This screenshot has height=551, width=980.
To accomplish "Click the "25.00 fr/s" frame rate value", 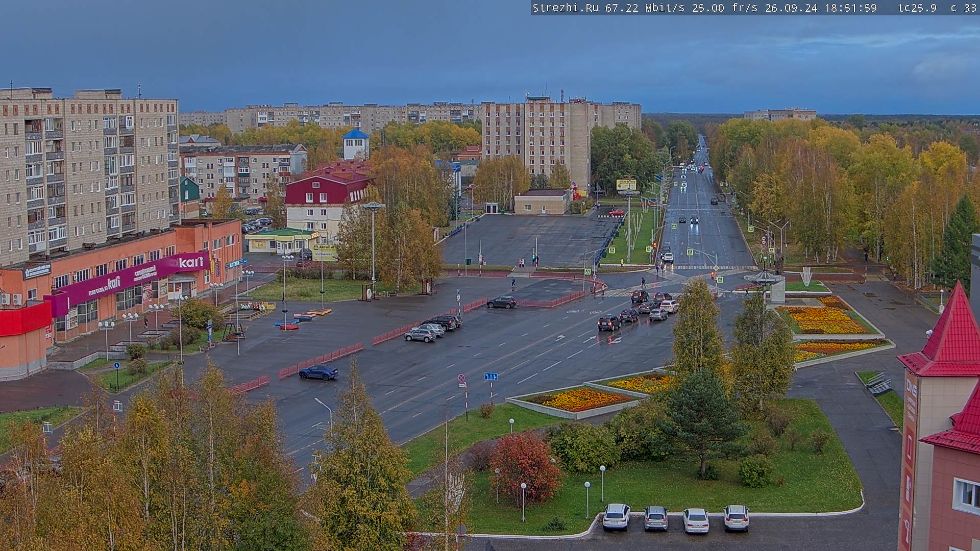I will tap(725, 8).
